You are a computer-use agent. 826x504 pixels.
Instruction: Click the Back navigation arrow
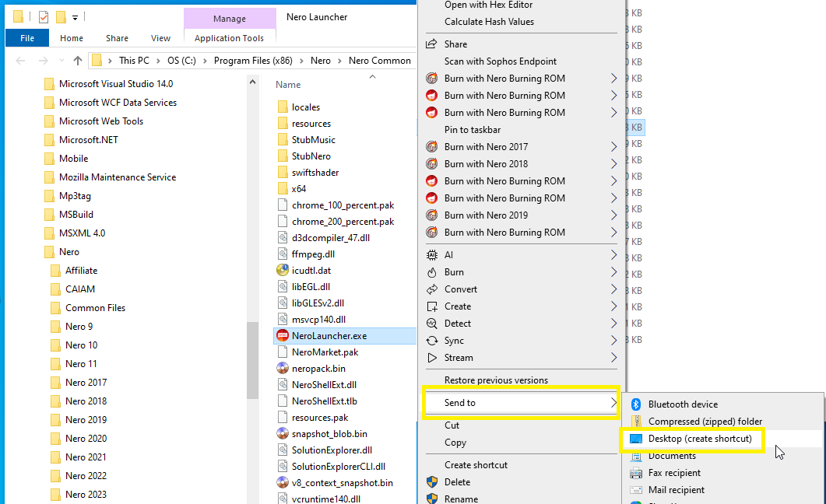20,61
